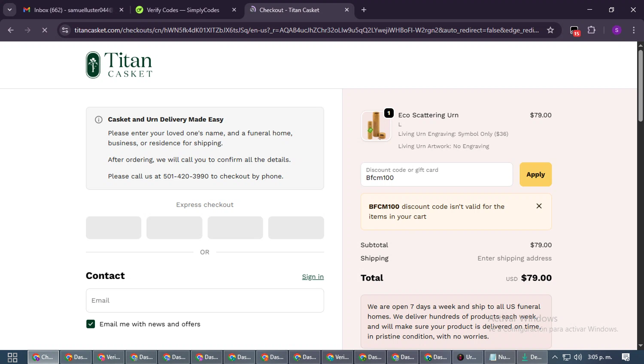Open Windows notification center

click(x=626, y=357)
